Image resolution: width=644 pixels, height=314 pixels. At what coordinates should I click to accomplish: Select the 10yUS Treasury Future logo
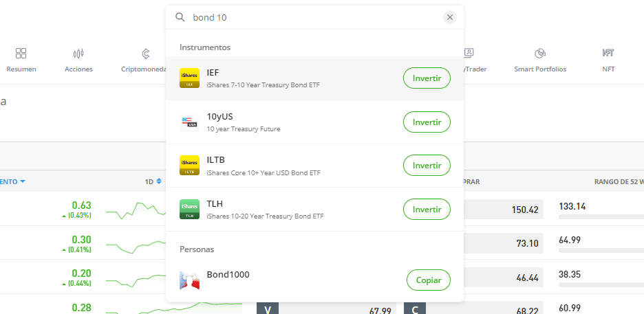(189, 122)
